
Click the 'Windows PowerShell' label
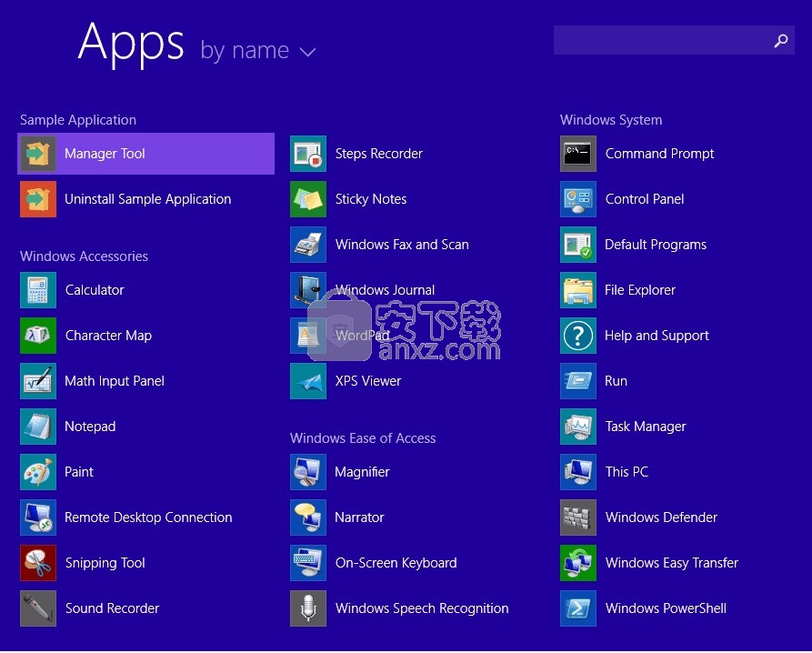pyautogui.click(x=666, y=608)
